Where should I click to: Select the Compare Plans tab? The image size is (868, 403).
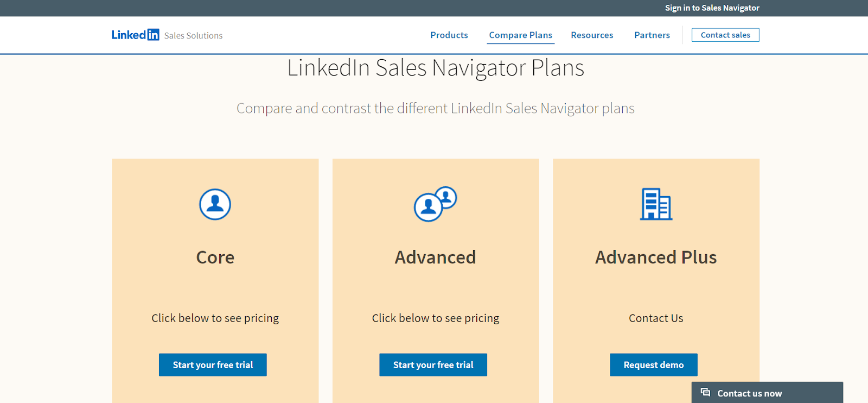tap(520, 35)
